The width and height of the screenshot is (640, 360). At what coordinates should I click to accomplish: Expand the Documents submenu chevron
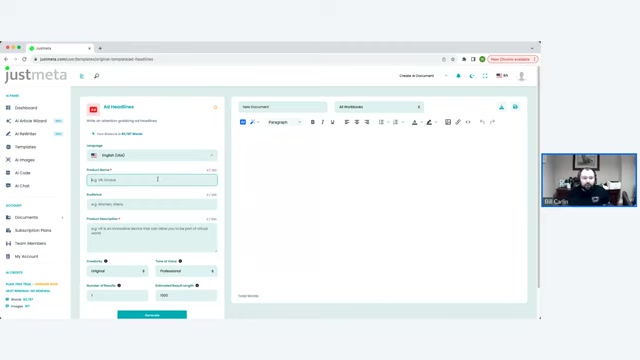pyautogui.click(x=62, y=218)
